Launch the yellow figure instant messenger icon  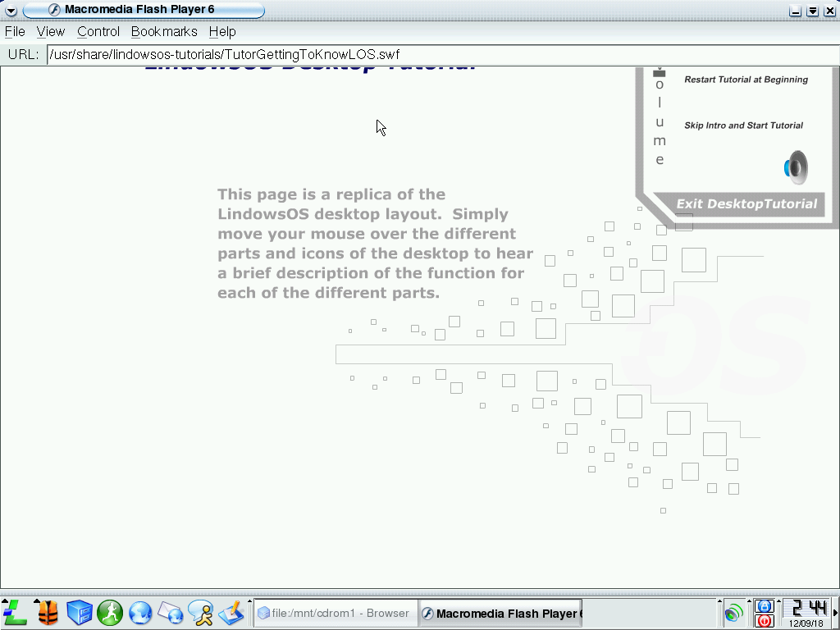tap(202, 613)
